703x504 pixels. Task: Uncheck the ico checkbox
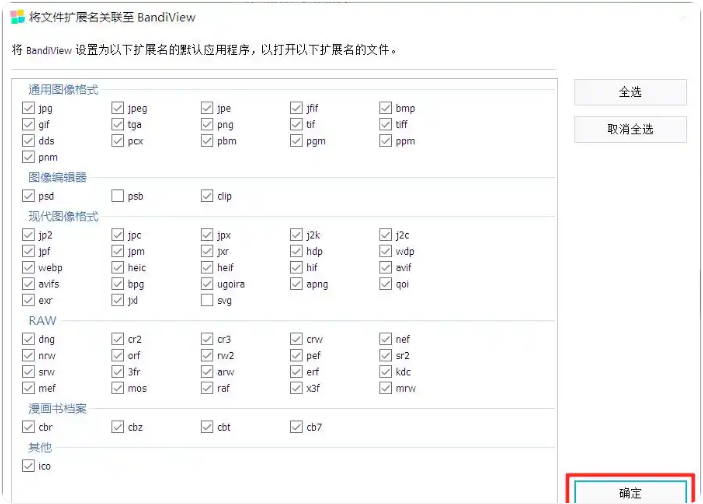(x=28, y=466)
